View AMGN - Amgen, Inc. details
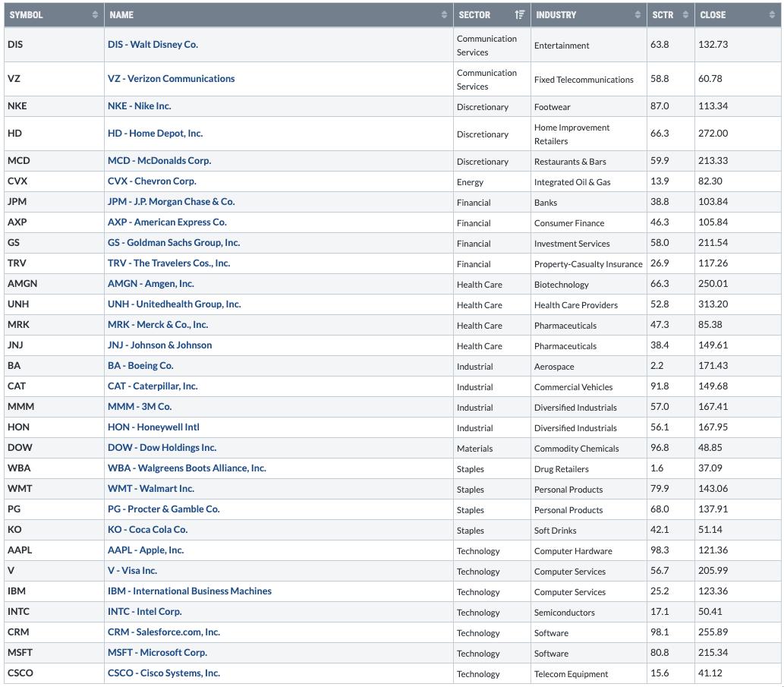The image size is (784, 687). [150, 284]
